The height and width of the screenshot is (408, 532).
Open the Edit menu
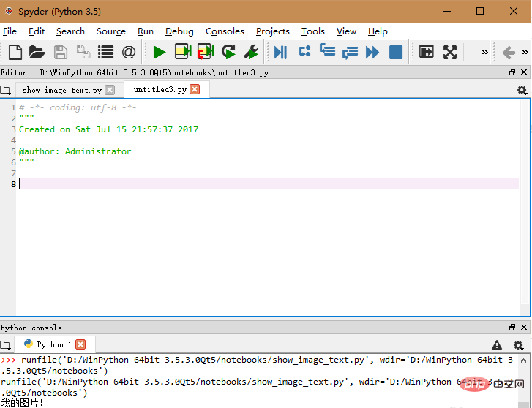pos(37,31)
